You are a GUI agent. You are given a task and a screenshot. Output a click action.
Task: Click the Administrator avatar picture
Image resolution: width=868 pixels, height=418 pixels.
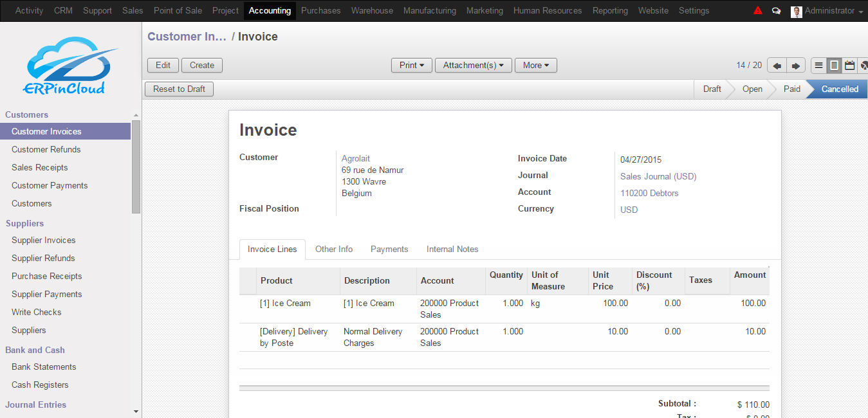coord(797,11)
